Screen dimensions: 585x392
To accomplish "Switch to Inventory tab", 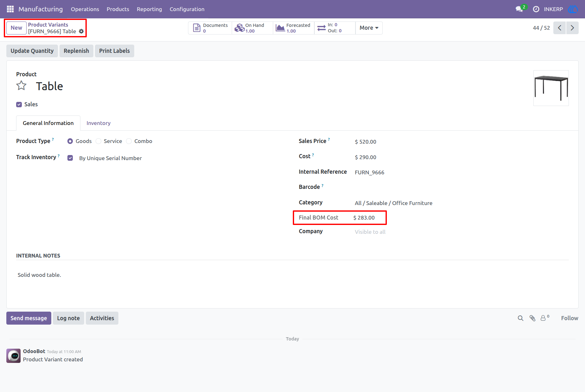I will click(x=98, y=123).
